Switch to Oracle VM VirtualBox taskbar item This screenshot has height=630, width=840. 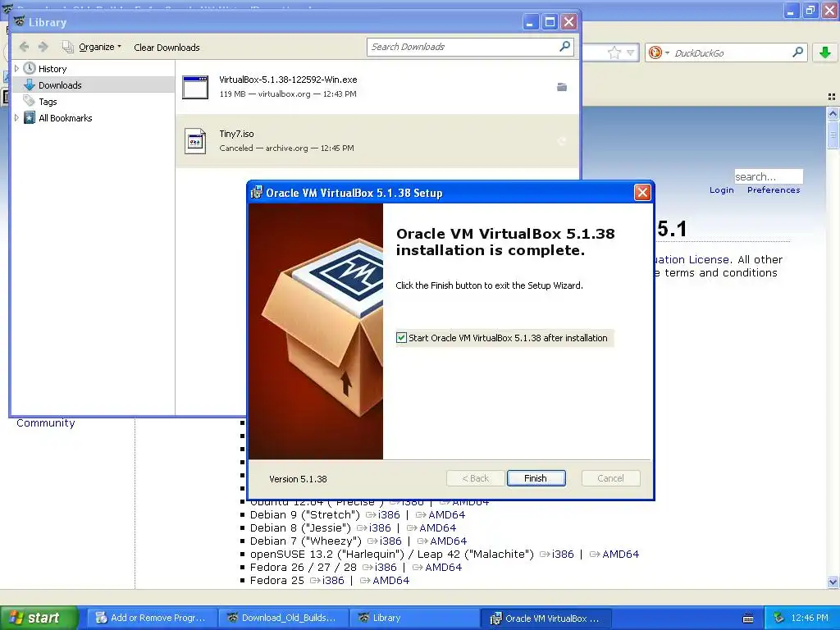pyautogui.click(x=546, y=619)
